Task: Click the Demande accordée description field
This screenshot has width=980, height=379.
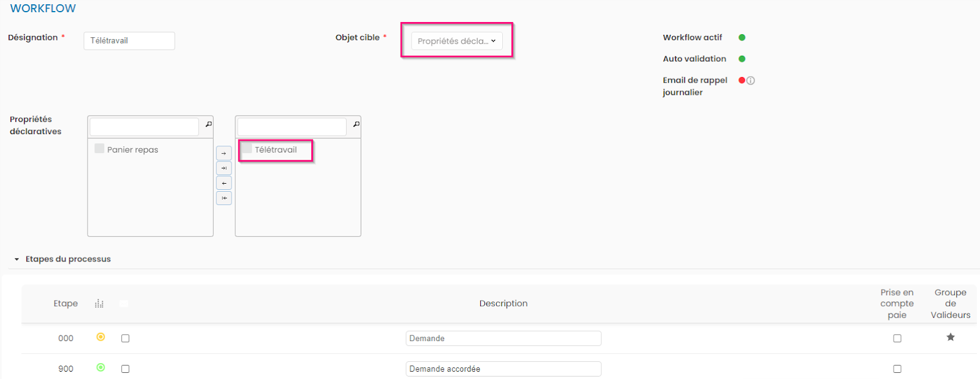Action: [503, 369]
